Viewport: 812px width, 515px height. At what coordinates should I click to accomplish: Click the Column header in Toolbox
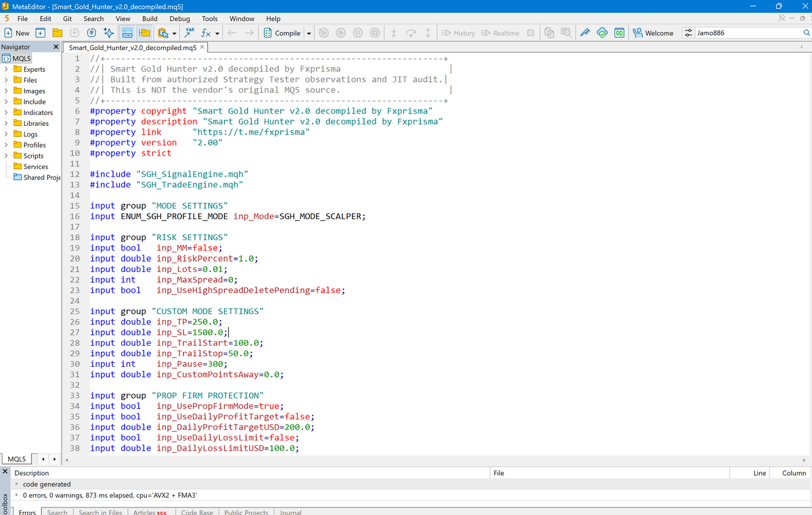pyautogui.click(x=794, y=473)
